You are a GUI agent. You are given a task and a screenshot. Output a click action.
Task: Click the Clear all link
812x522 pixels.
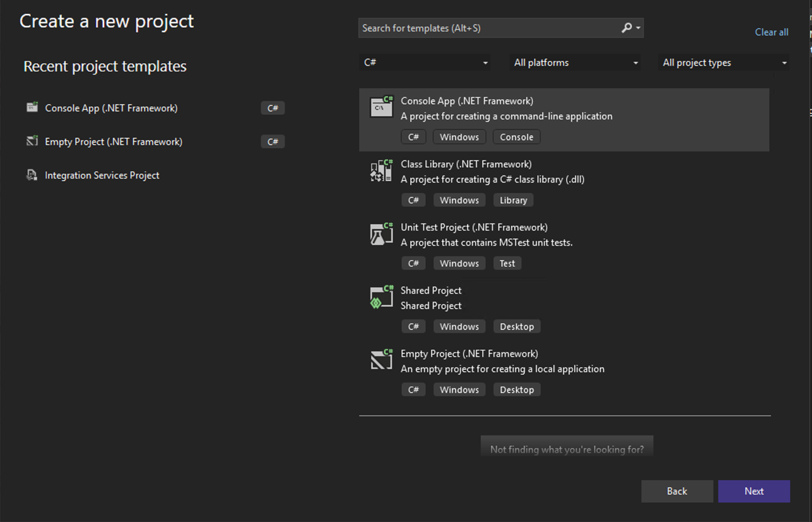pyautogui.click(x=772, y=32)
